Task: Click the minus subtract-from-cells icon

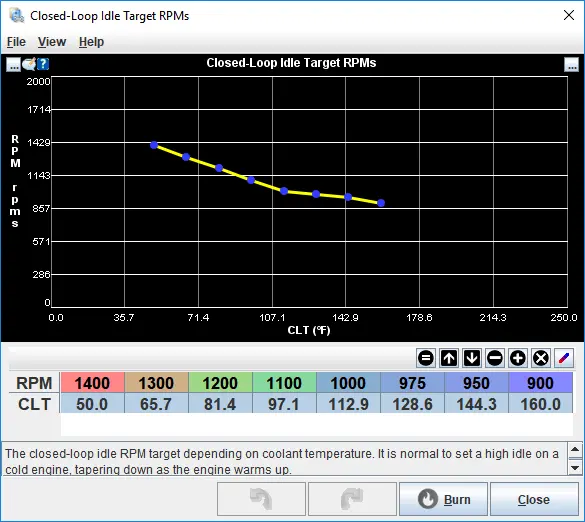Action: coord(495,358)
